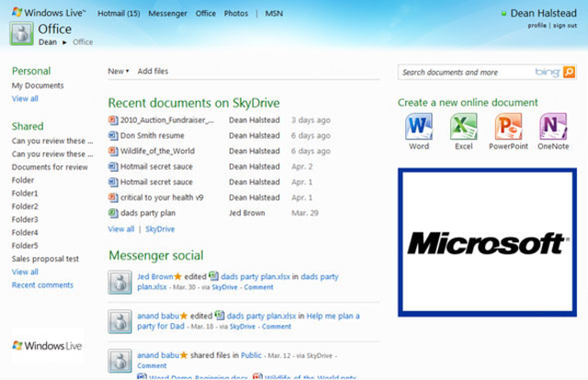
Task: Click the Microsoft advertisement banner
Action: click(x=487, y=242)
